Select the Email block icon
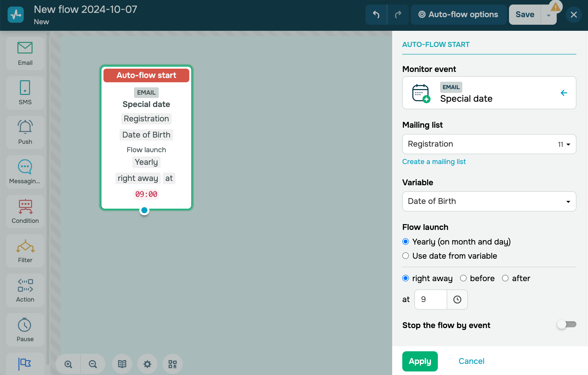The image size is (588, 375). pyautogui.click(x=25, y=53)
